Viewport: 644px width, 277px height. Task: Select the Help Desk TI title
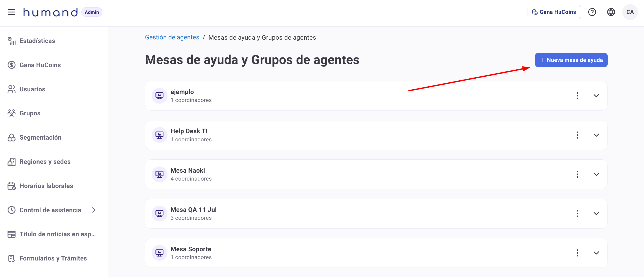[x=189, y=131]
